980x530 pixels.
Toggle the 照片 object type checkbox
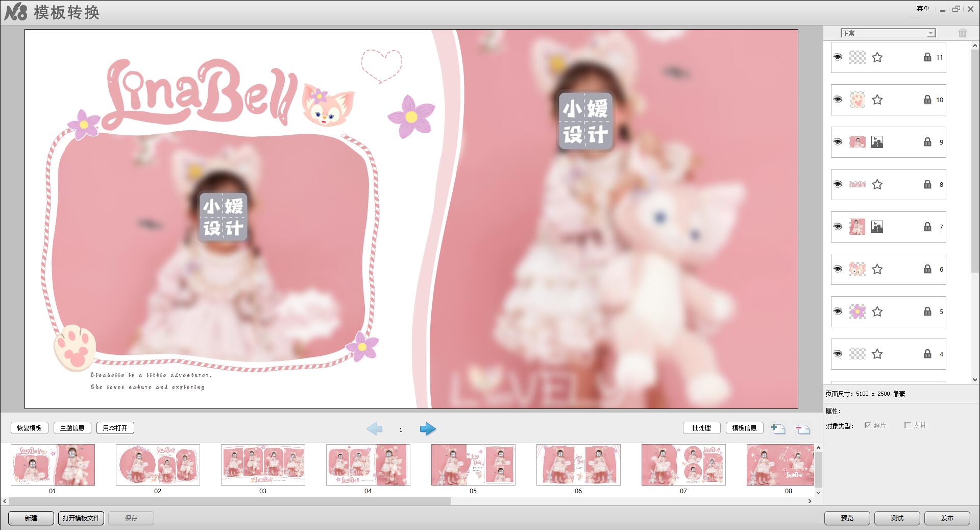pos(867,425)
